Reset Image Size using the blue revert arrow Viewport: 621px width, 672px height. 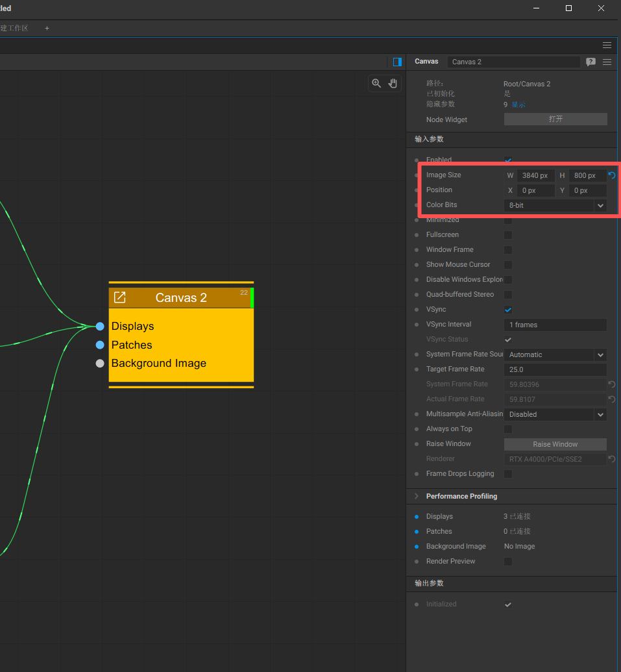pos(612,175)
